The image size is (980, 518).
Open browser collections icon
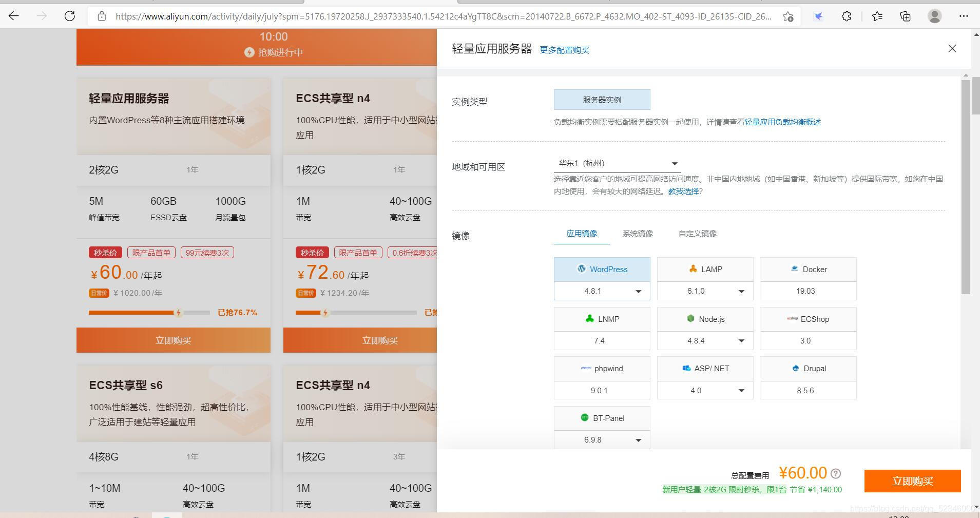click(906, 16)
